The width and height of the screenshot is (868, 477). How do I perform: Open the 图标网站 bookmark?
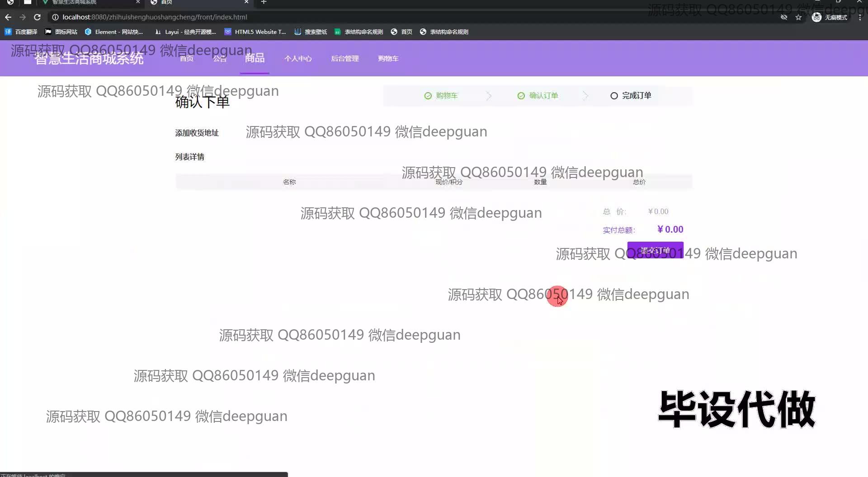tap(61, 32)
